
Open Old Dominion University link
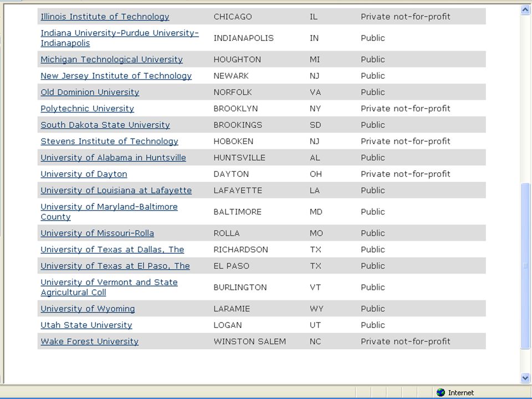pyautogui.click(x=90, y=92)
